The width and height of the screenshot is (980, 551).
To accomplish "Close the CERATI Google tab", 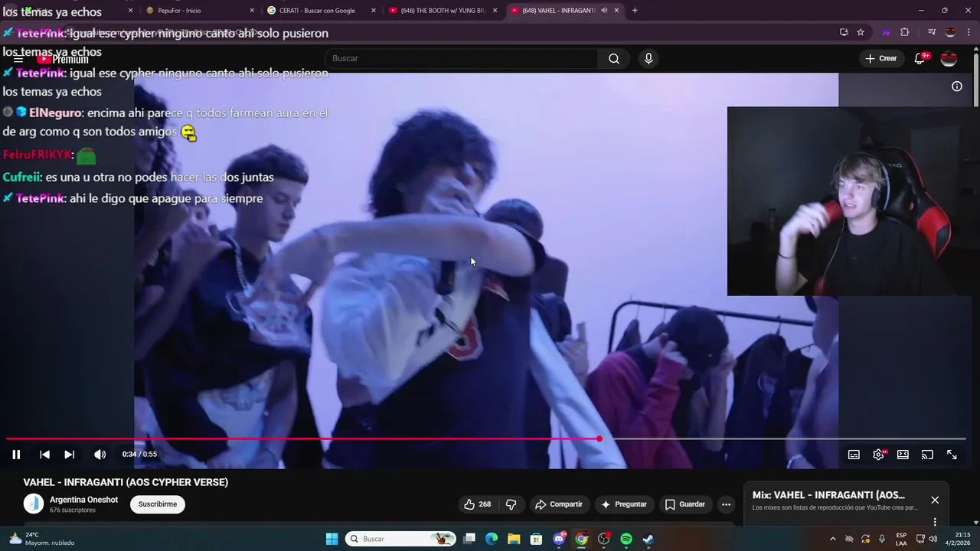I will click(x=374, y=11).
